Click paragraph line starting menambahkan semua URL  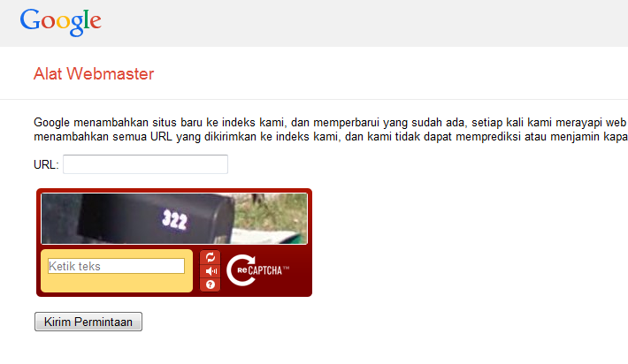tap(330, 137)
